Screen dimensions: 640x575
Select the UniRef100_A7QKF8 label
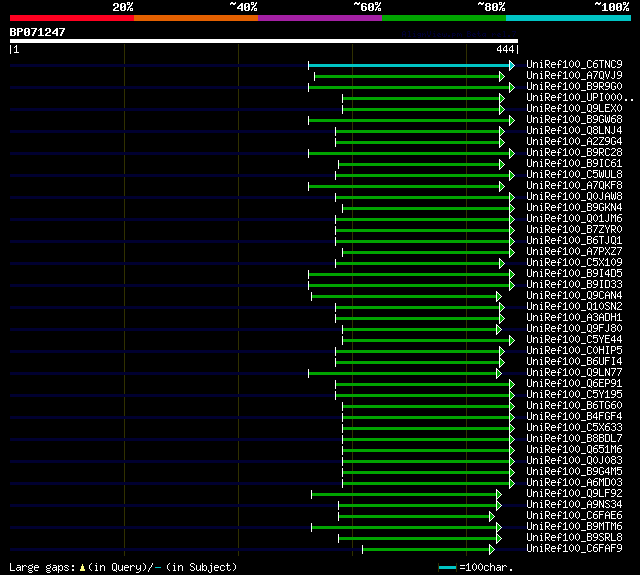[574, 186]
